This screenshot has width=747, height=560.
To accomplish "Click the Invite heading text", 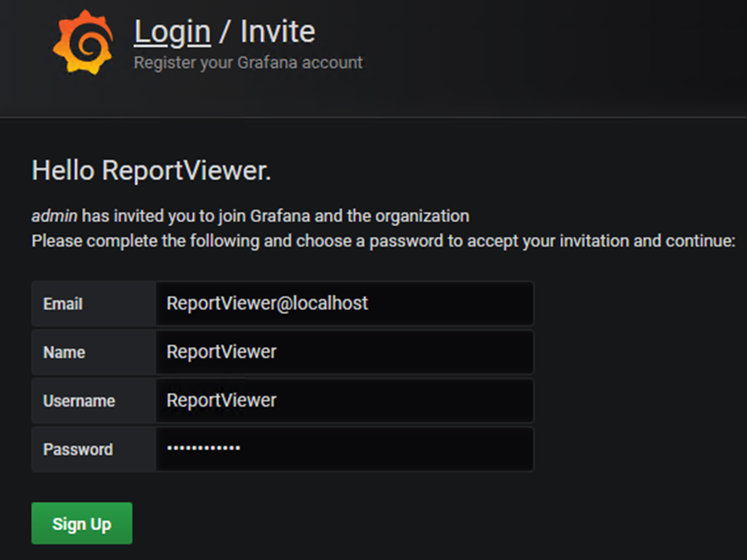I will tap(277, 32).
